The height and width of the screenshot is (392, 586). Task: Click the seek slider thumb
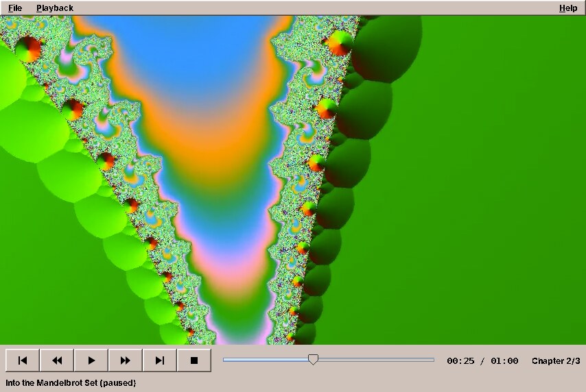point(313,360)
